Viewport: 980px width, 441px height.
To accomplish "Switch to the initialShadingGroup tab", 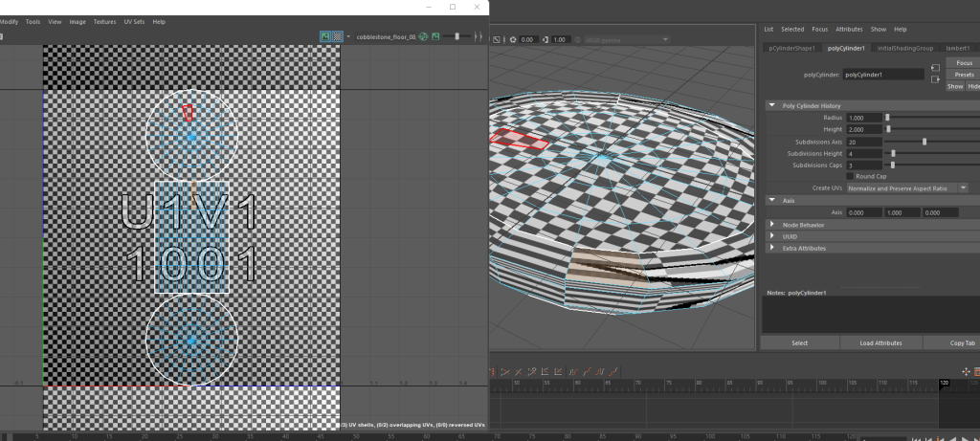I will [904, 48].
